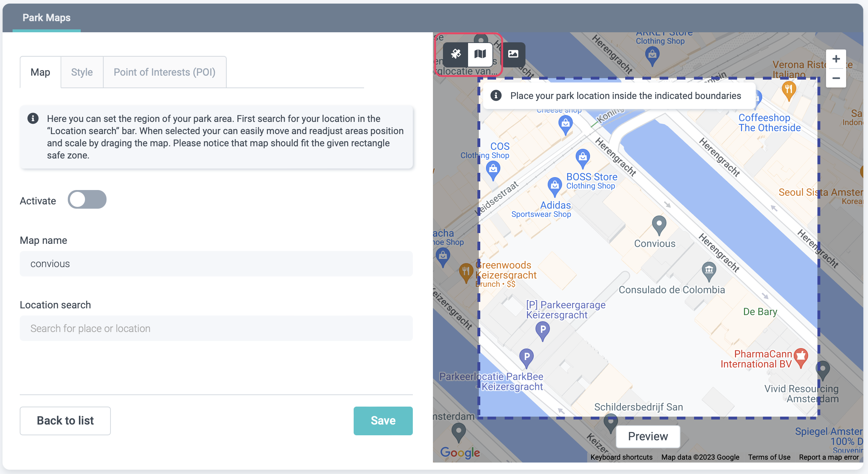Click the Coffeeshop The Otherside label
The image size is (868, 474).
(x=769, y=123)
